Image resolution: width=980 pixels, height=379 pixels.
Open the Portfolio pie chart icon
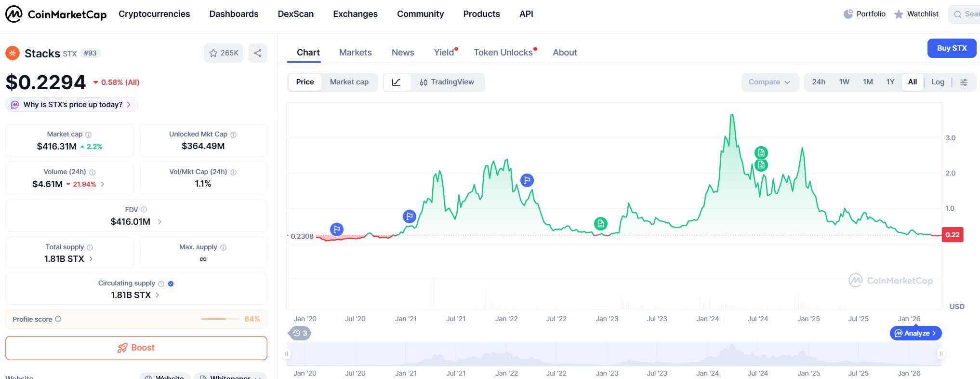pos(848,14)
